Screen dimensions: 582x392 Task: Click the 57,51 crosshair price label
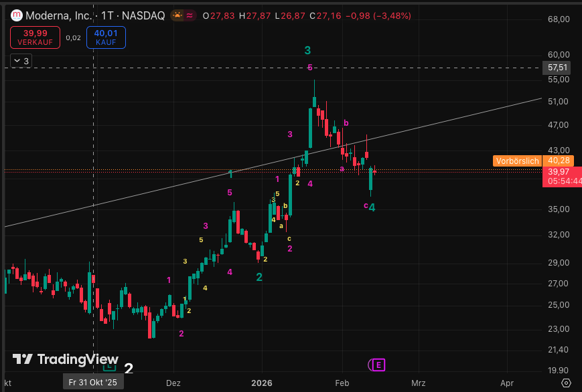(x=558, y=68)
